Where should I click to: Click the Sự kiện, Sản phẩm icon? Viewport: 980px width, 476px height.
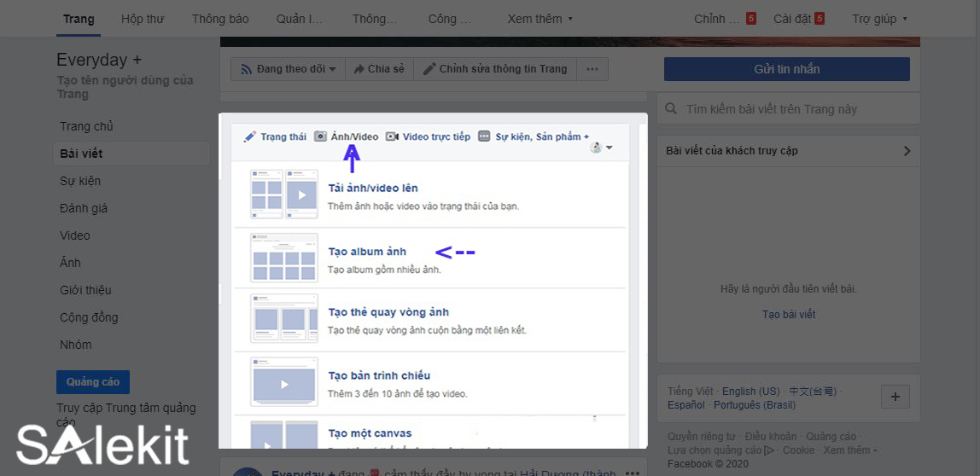pos(484,136)
